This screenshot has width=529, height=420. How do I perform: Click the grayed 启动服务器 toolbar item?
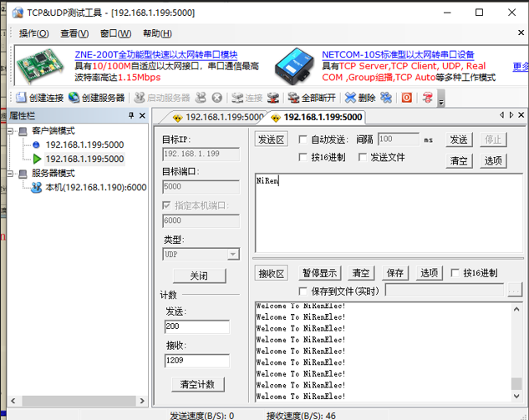162,98
